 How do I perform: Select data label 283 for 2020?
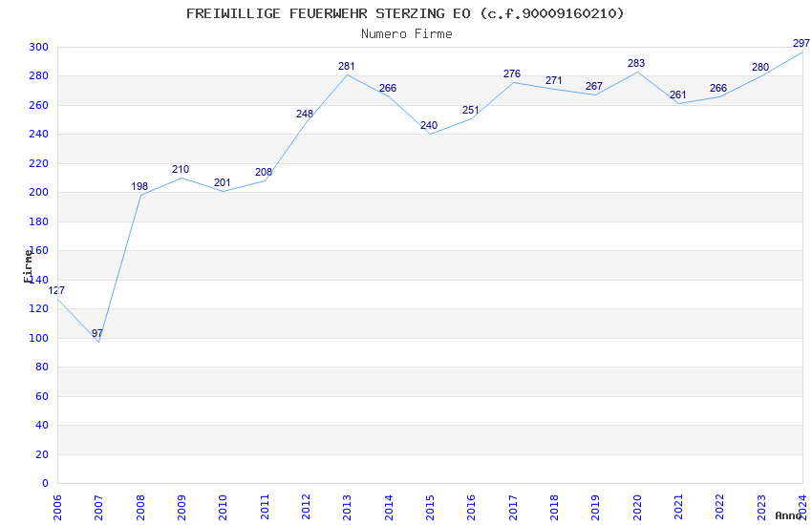point(636,63)
